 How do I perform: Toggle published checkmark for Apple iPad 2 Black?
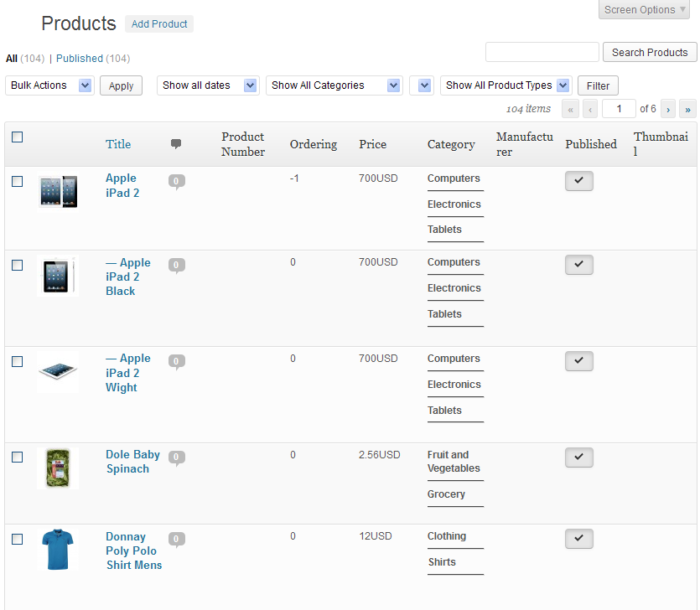pyautogui.click(x=578, y=265)
